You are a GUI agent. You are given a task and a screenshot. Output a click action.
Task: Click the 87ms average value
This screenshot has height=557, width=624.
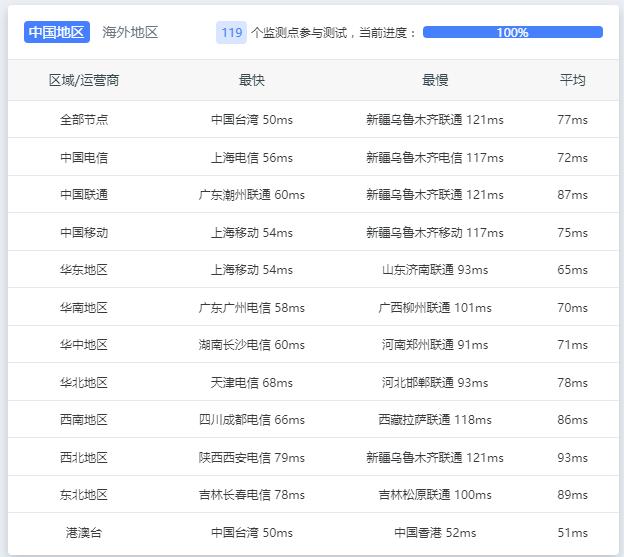coord(572,195)
